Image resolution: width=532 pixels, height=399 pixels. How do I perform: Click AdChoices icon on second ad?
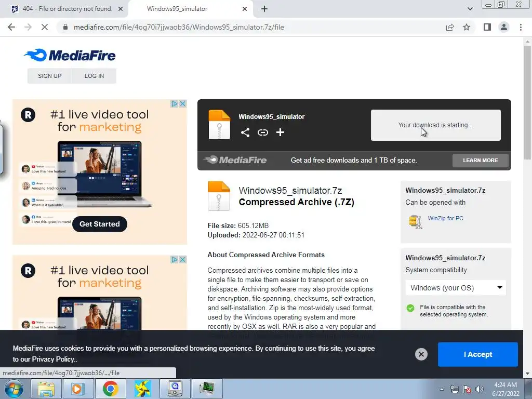click(x=175, y=260)
